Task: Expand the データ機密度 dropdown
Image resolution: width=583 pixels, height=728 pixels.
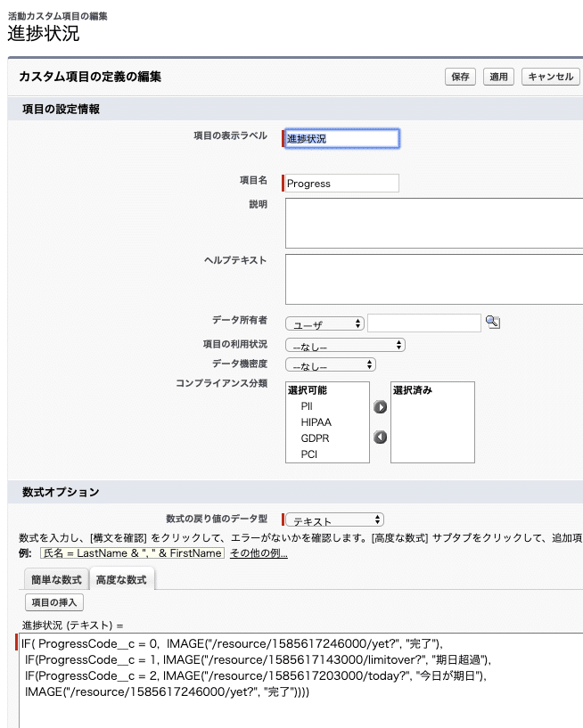Action: pyautogui.click(x=331, y=364)
